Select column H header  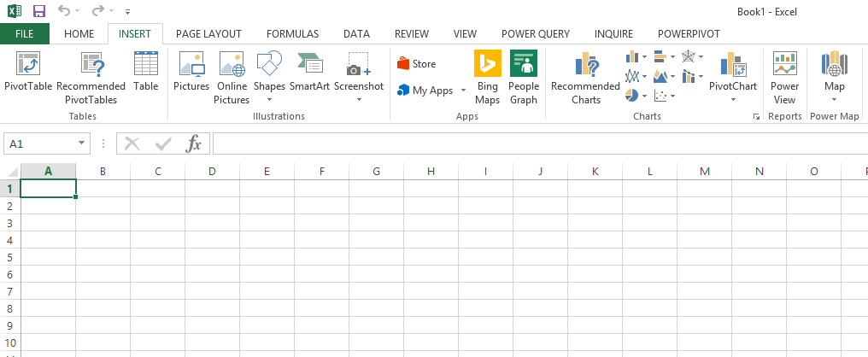click(x=431, y=172)
